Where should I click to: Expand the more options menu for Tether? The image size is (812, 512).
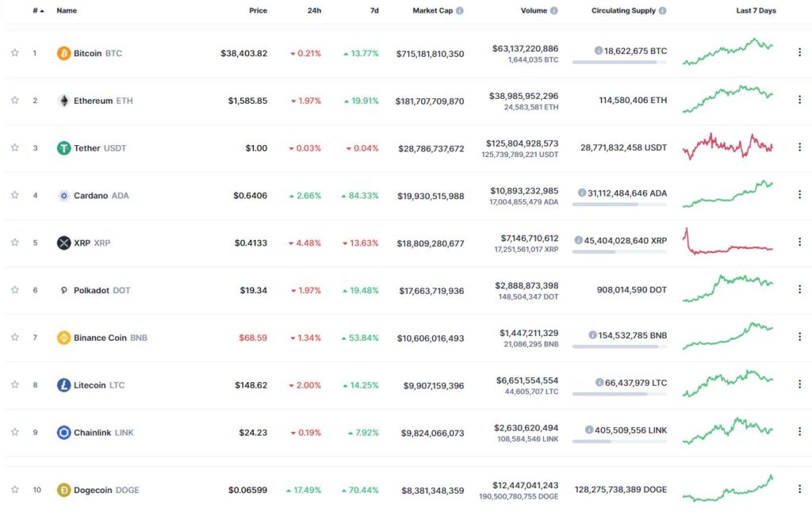[799, 147]
